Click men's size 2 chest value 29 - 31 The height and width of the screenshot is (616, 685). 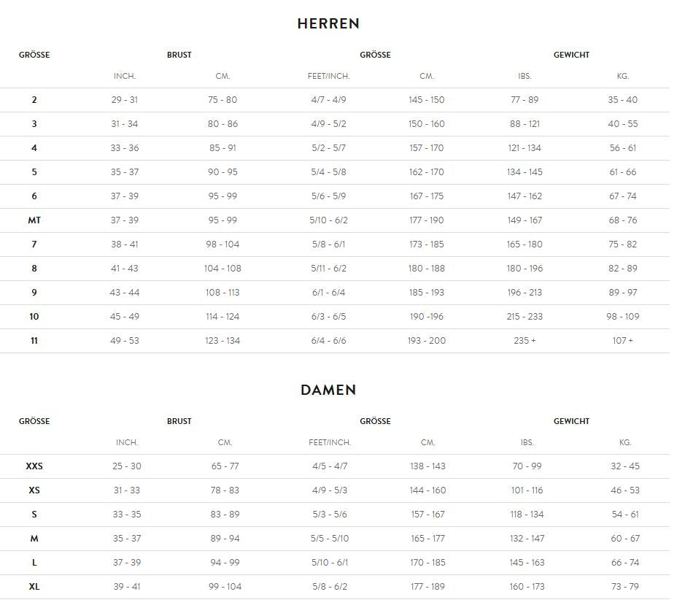(125, 100)
